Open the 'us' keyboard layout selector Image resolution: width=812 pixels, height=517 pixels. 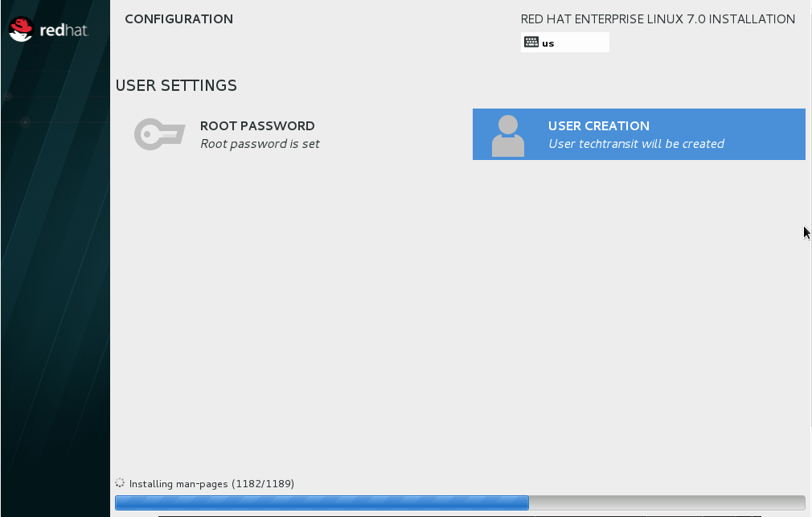click(x=565, y=43)
